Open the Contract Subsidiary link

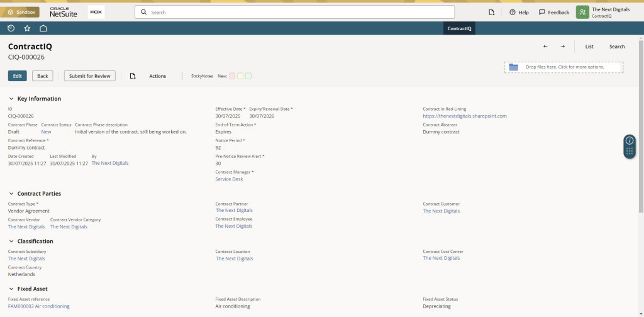coord(26,259)
